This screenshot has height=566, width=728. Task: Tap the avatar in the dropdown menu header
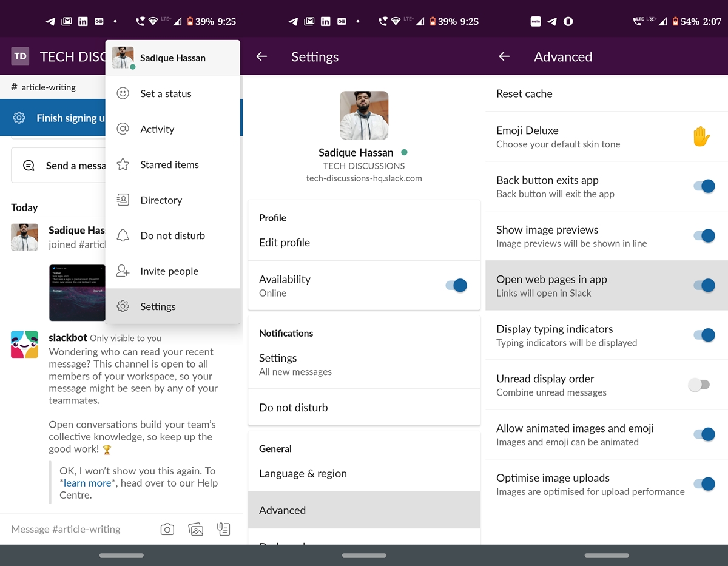point(123,58)
